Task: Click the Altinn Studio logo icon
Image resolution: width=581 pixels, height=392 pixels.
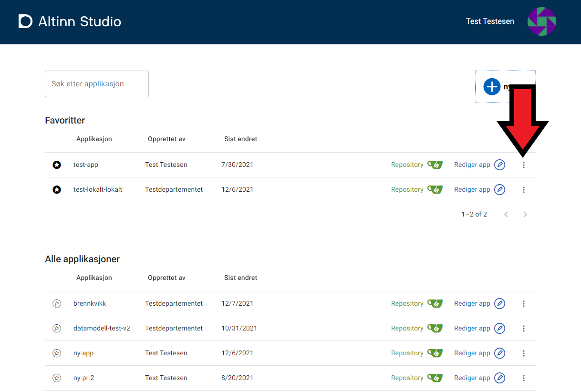Action: [x=25, y=21]
